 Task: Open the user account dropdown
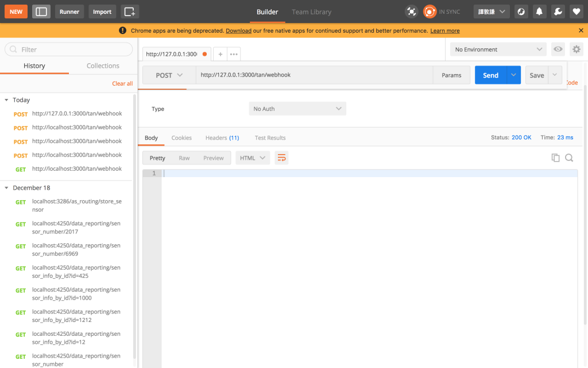coord(492,11)
